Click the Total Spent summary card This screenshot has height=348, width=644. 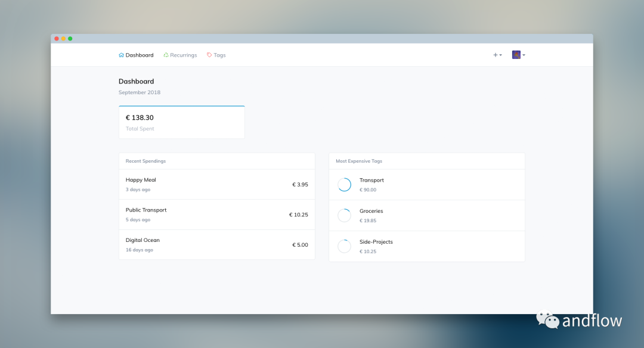[181, 122]
